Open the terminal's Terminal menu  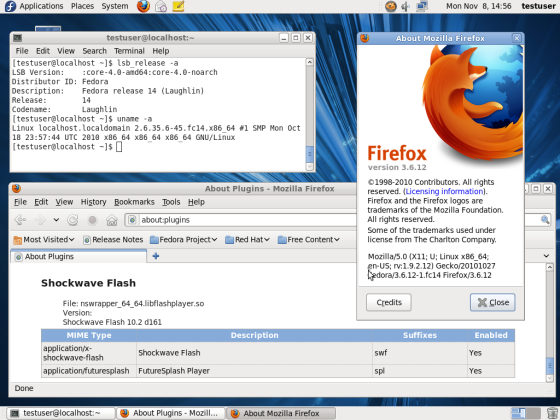tap(129, 51)
